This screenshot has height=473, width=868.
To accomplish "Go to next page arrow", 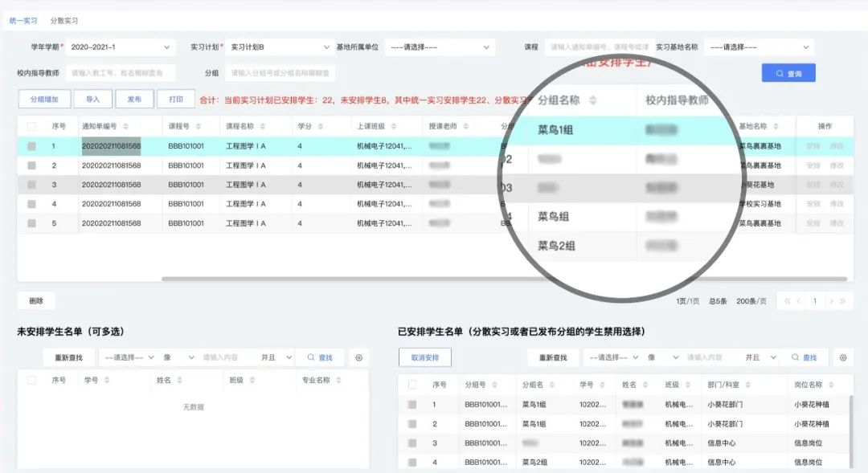I will (831, 301).
